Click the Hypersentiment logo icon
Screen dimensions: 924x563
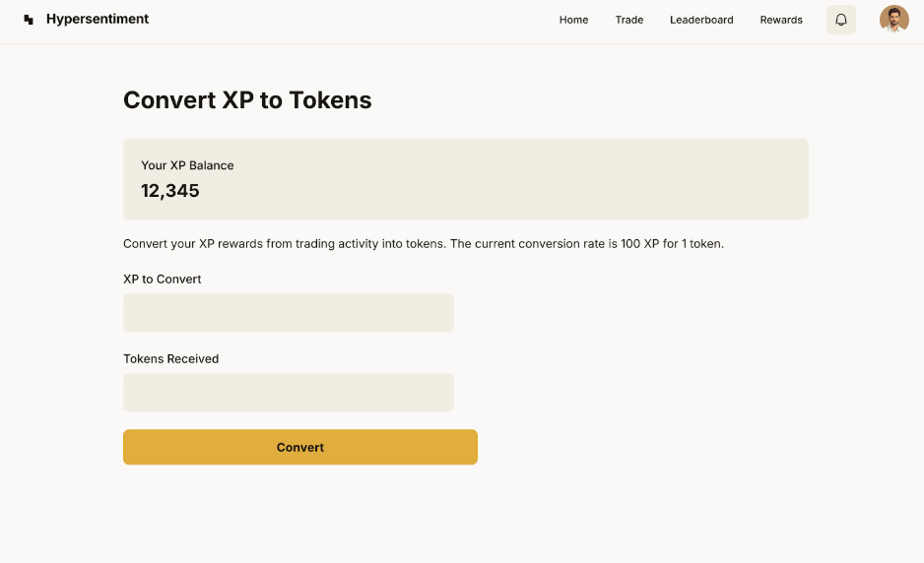point(29,20)
